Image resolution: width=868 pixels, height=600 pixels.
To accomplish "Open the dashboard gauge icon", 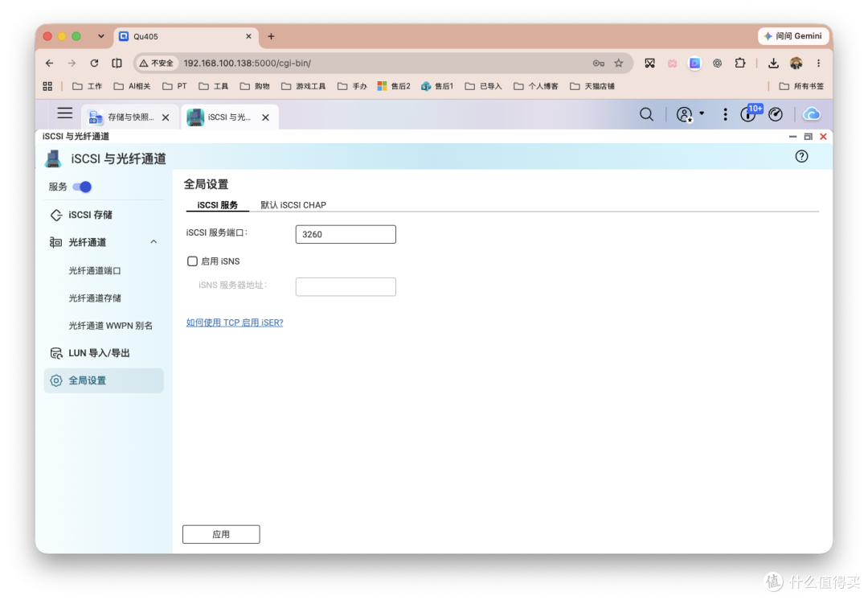I will [x=776, y=115].
